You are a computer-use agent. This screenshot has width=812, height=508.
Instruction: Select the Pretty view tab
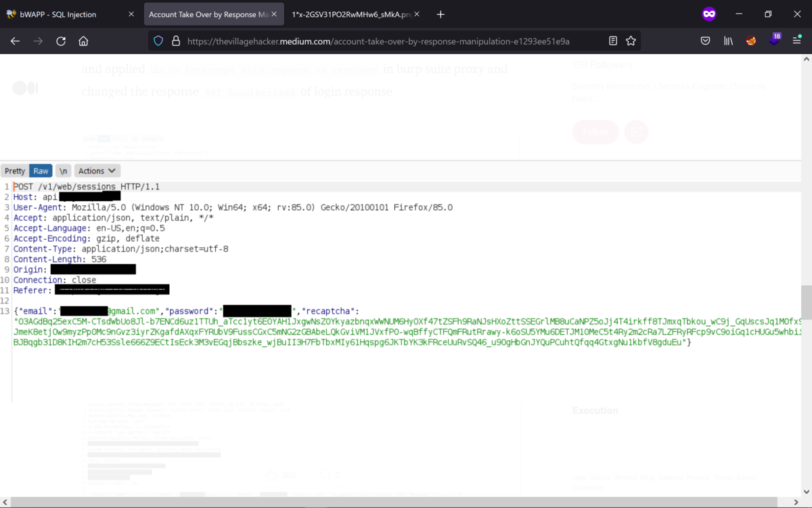(x=15, y=171)
